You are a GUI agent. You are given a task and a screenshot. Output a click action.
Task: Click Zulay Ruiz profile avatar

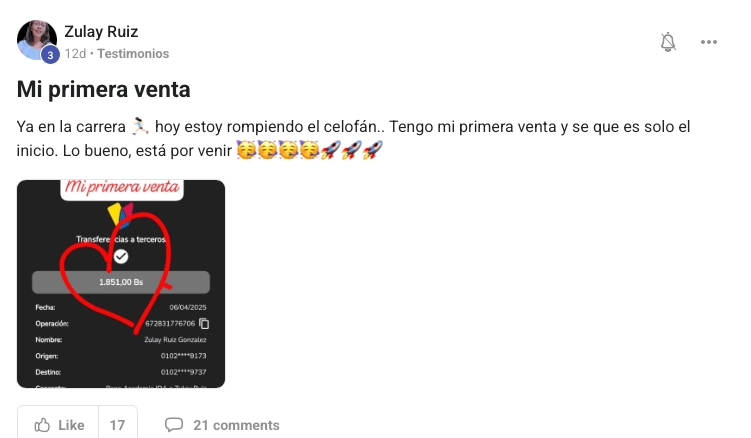point(37,40)
